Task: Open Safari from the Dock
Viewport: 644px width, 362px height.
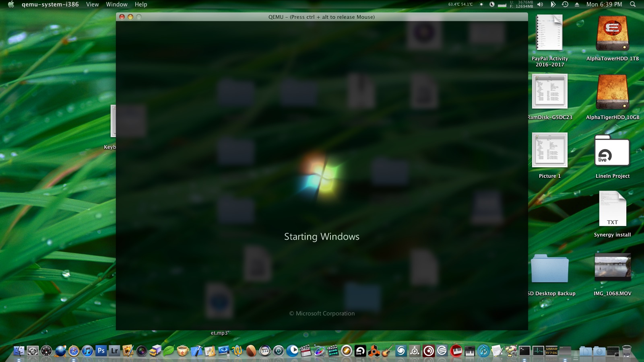Action: pos(74,351)
